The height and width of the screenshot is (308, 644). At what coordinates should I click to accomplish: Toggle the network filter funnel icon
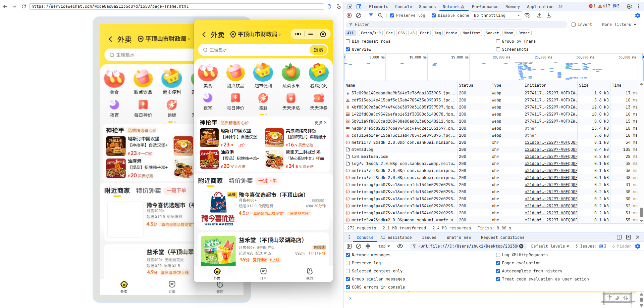point(371,15)
